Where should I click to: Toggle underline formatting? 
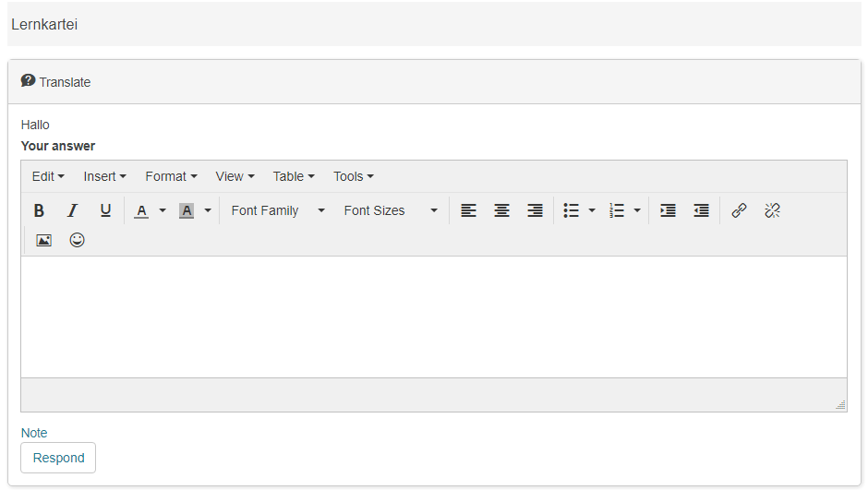105,210
